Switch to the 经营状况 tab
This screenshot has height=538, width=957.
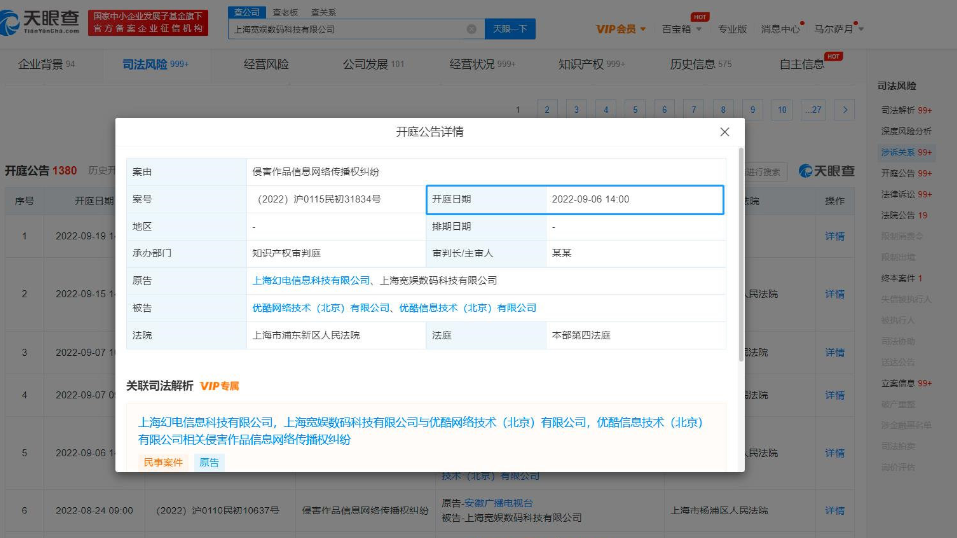pos(482,64)
